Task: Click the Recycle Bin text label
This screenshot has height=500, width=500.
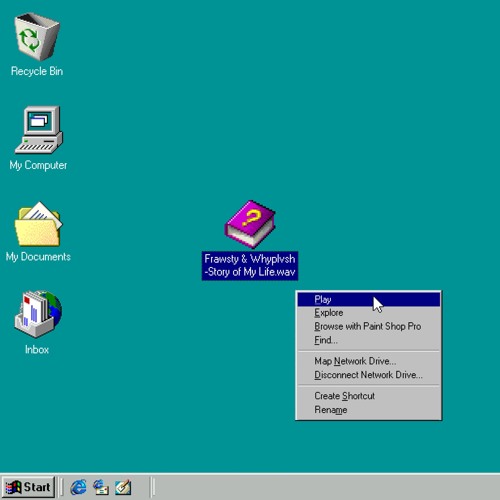Action: pos(37,71)
